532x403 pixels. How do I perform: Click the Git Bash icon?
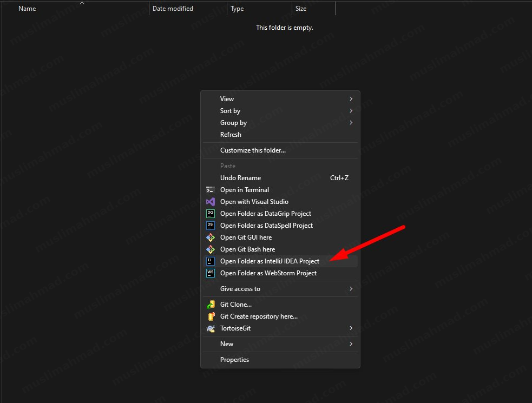[x=211, y=249]
